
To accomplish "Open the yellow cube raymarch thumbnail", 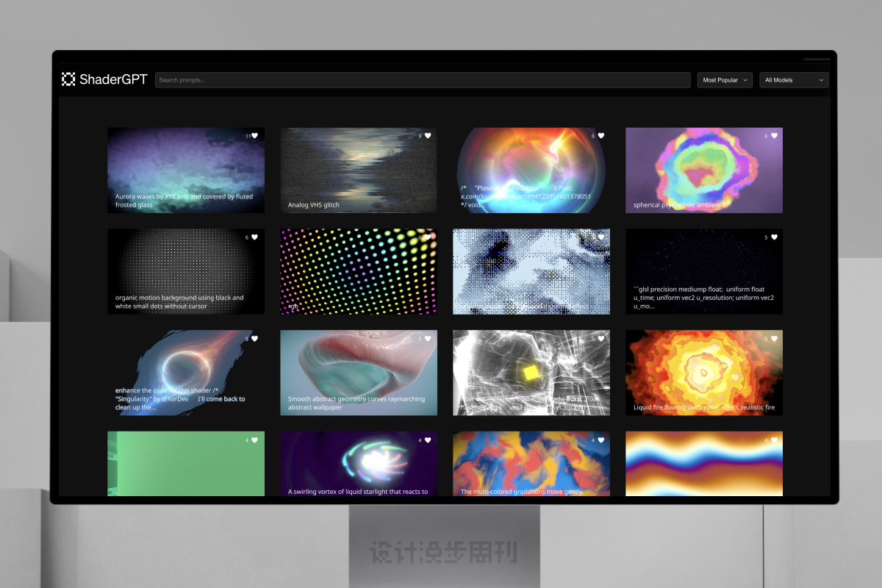I will coord(531,373).
